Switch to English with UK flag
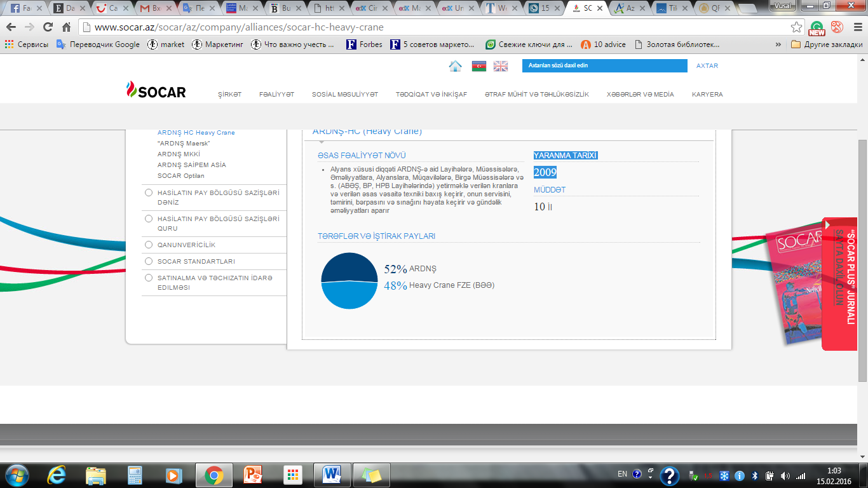The width and height of the screenshot is (868, 488). [501, 66]
